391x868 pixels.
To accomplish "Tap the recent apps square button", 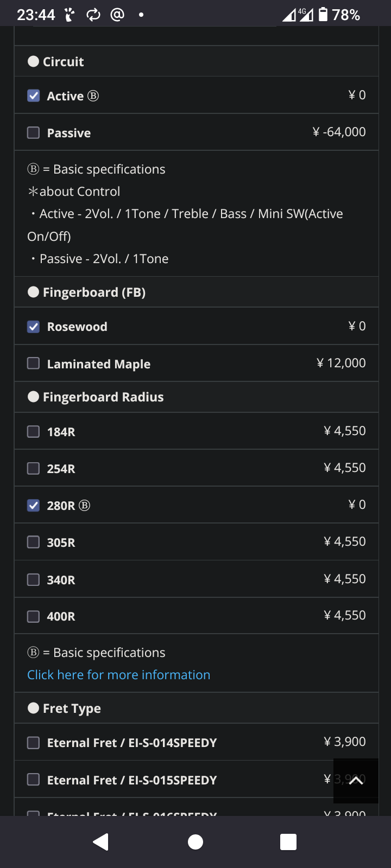I will coord(288,842).
